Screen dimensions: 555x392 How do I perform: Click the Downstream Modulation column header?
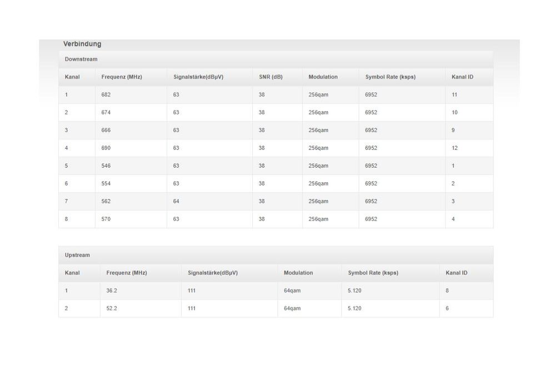(x=323, y=77)
